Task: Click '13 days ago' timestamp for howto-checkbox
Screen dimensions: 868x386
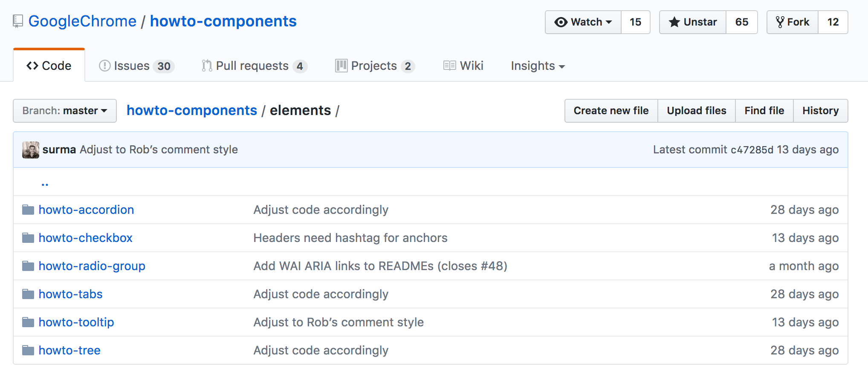Action: 805,238
